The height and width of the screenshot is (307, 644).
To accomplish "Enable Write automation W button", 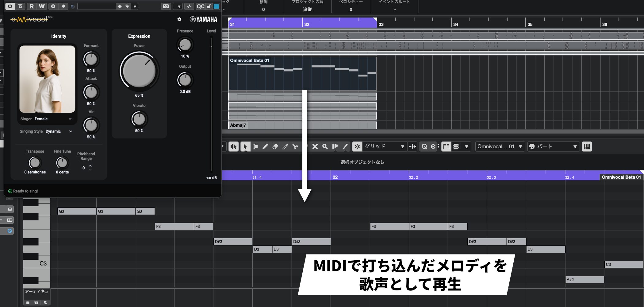I will 42,6.
